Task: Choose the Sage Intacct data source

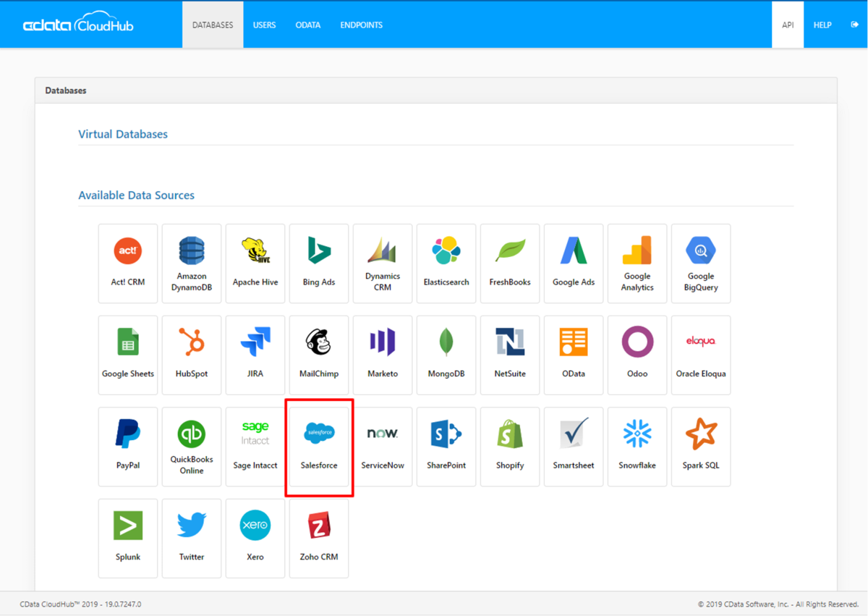Action: click(x=255, y=447)
